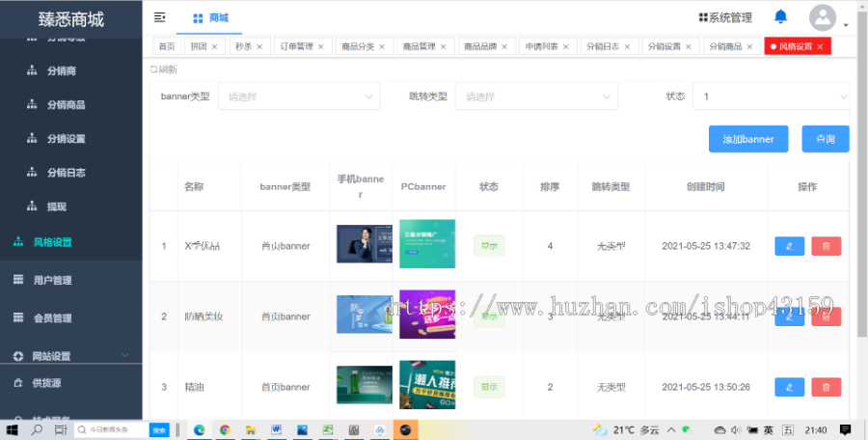
Task: Open Windows Start menu
Action: 12,429
